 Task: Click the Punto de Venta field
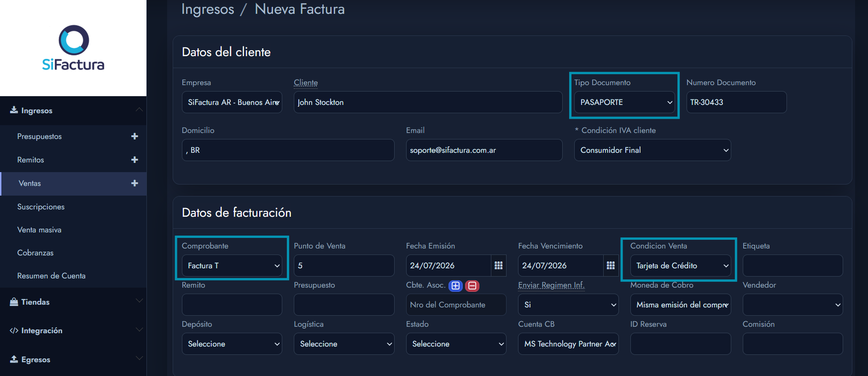click(344, 266)
